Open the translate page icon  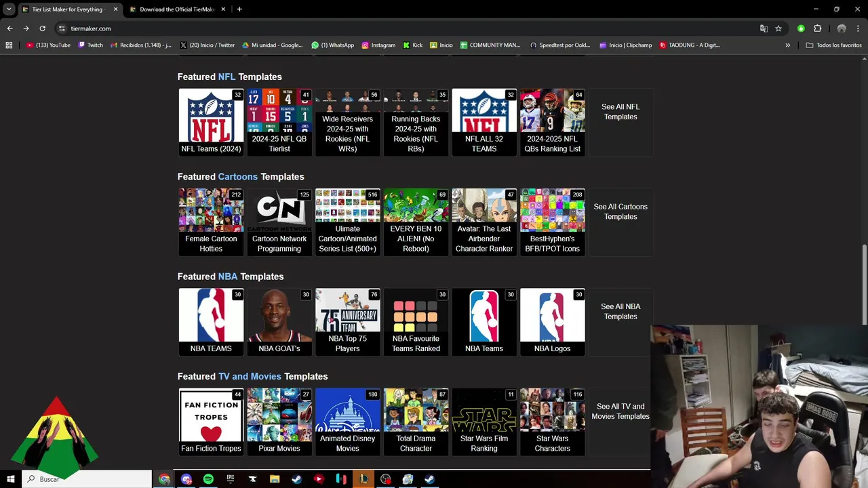pos(764,28)
